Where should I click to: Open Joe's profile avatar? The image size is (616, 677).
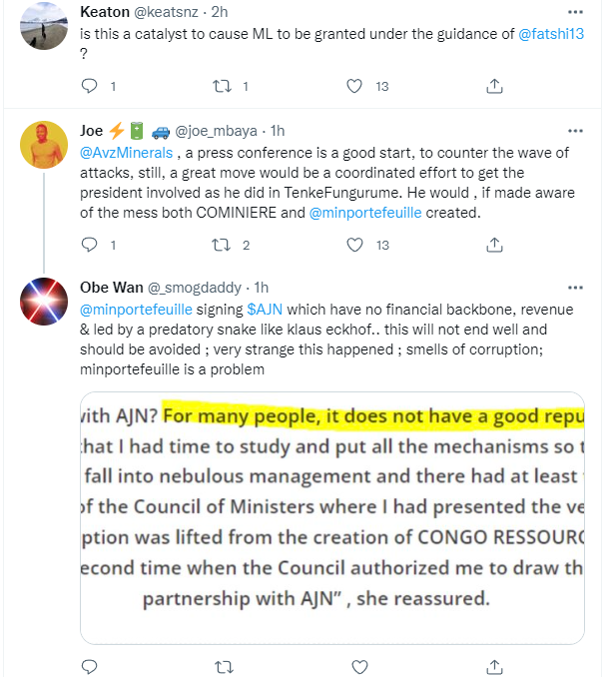44,150
